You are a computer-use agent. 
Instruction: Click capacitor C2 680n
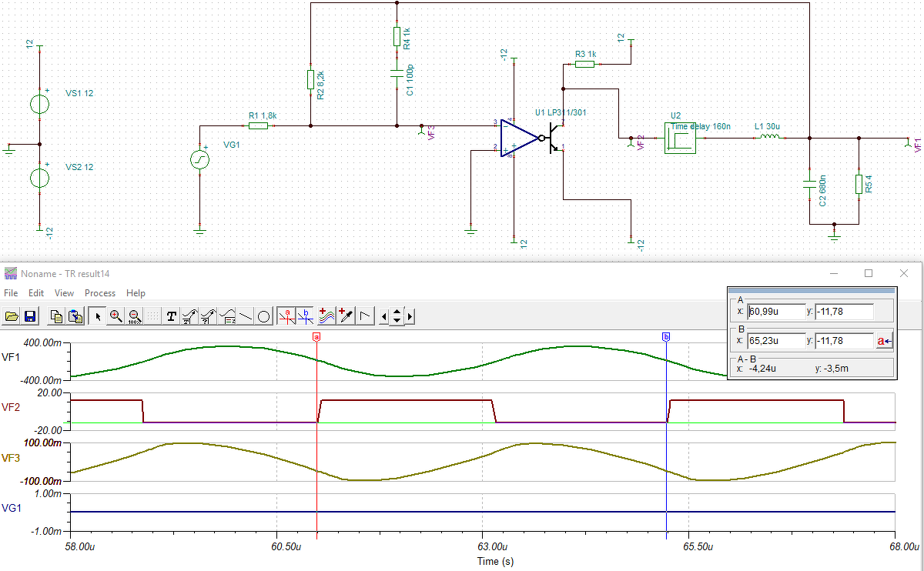pyautogui.click(x=809, y=183)
